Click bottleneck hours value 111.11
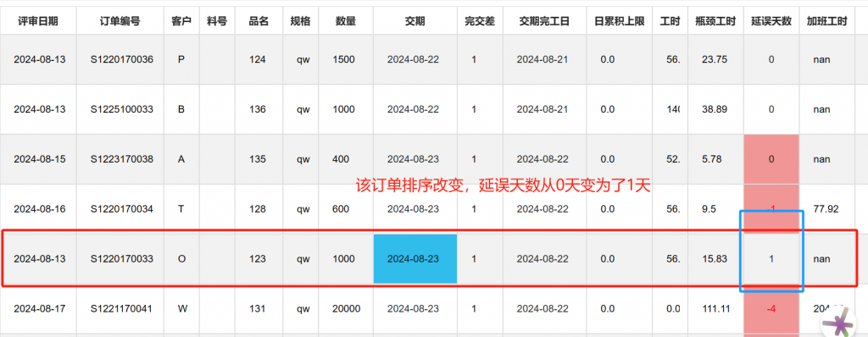Screen dimensions: 868x337 pyautogui.click(x=715, y=309)
